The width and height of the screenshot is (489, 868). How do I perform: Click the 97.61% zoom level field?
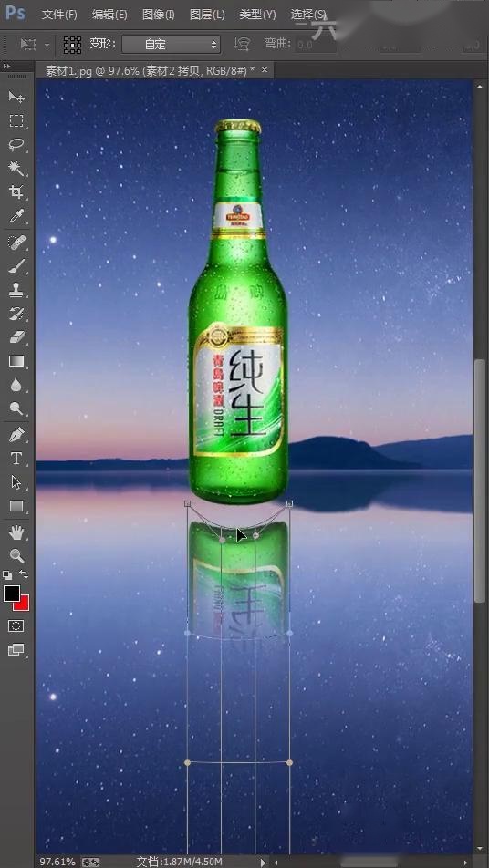click(57, 862)
